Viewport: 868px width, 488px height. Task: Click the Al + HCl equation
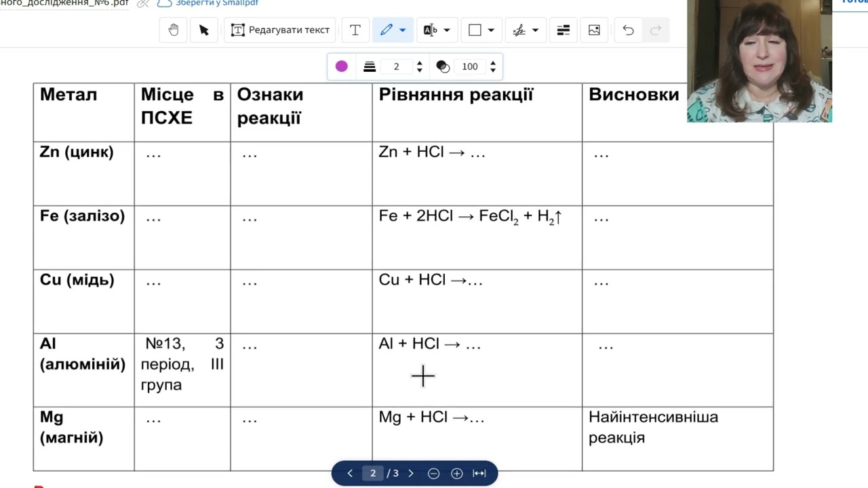point(429,344)
